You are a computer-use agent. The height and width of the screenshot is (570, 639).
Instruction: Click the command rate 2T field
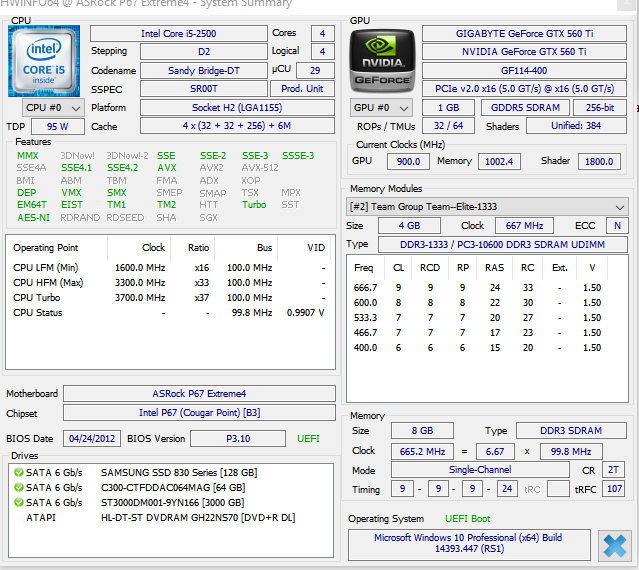click(613, 470)
